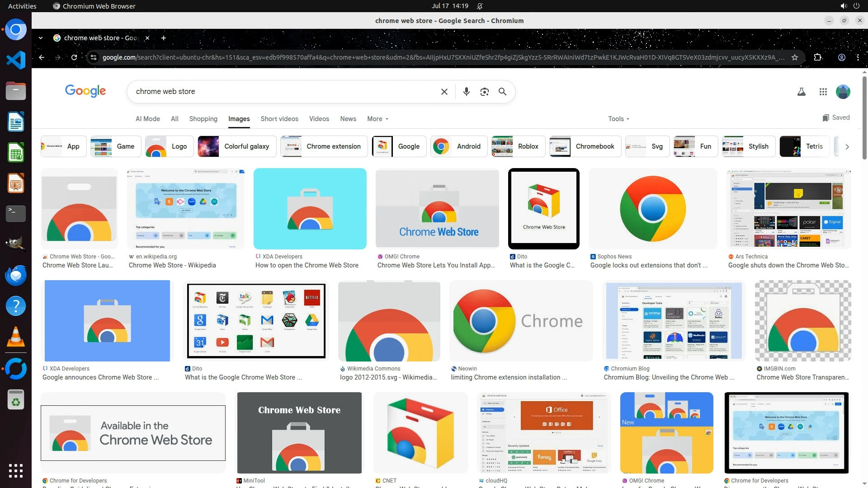The height and width of the screenshot is (488, 868).
Task: Open the tab search dropdown arrow
Action: (x=41, y=38)
